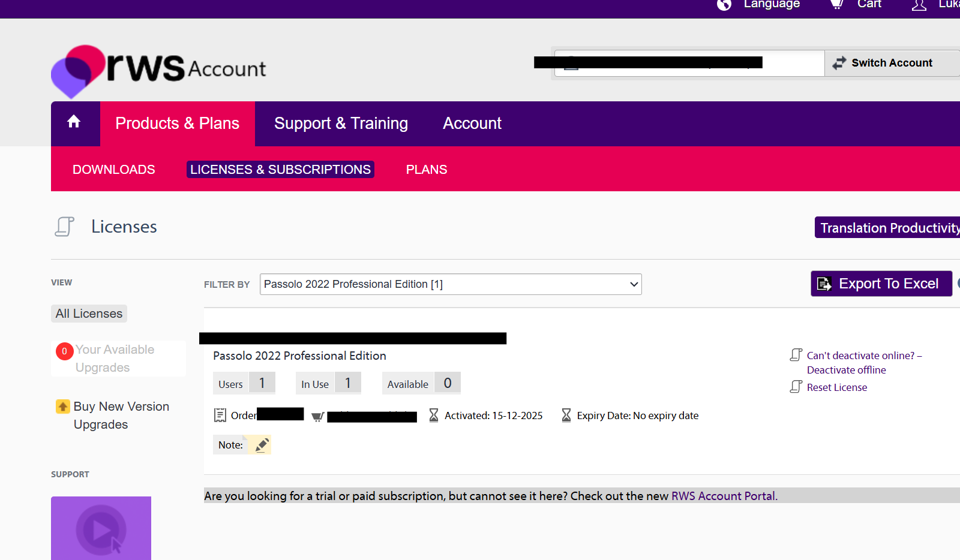Image resolution: width=960 pixels, height=560 pixels.
Task: Click the scroll icon next to Reset License
Action: [x=794, y=387]
